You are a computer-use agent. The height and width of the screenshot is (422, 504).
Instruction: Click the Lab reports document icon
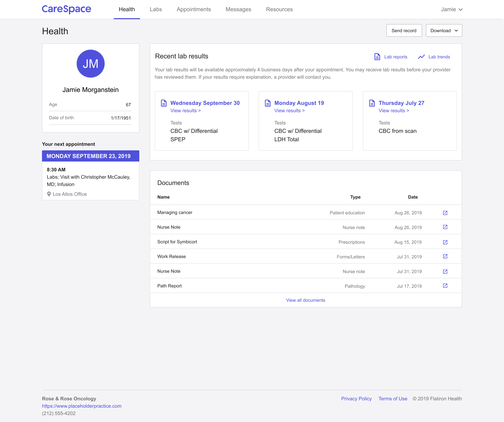pos(377,57)
